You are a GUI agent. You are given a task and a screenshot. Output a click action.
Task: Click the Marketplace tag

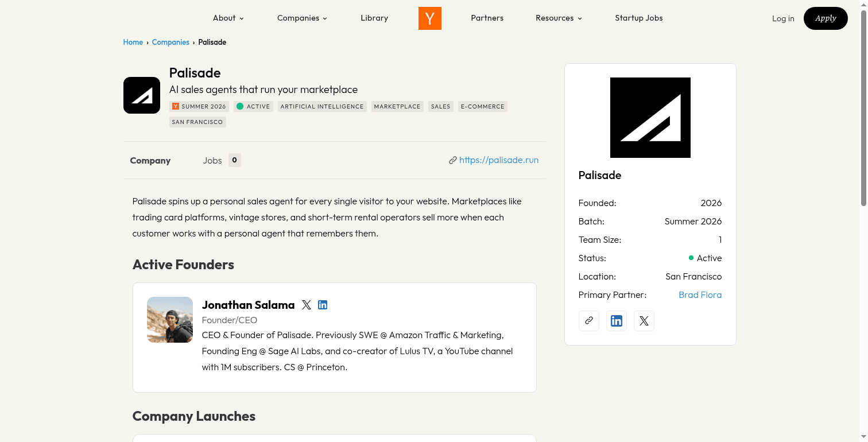[x=397, y=106]
